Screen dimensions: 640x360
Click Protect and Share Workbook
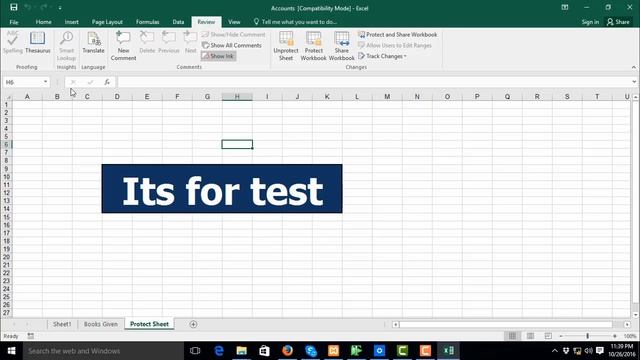[x=398, y=35]
